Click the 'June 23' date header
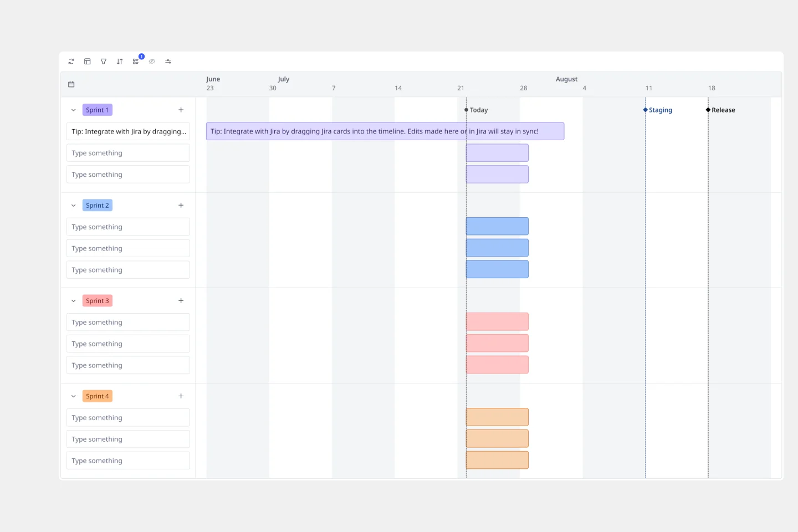Screen dimensions: 798x532 click(x=213, y=84)
